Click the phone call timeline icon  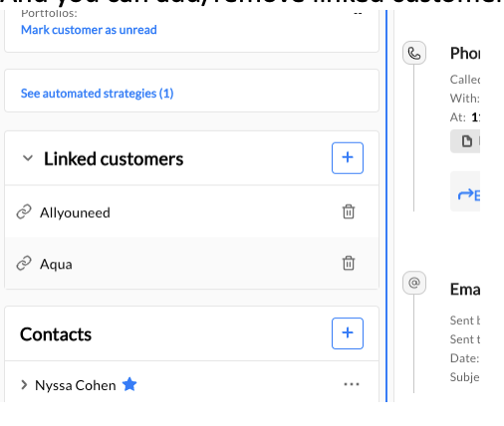(414, 53)
